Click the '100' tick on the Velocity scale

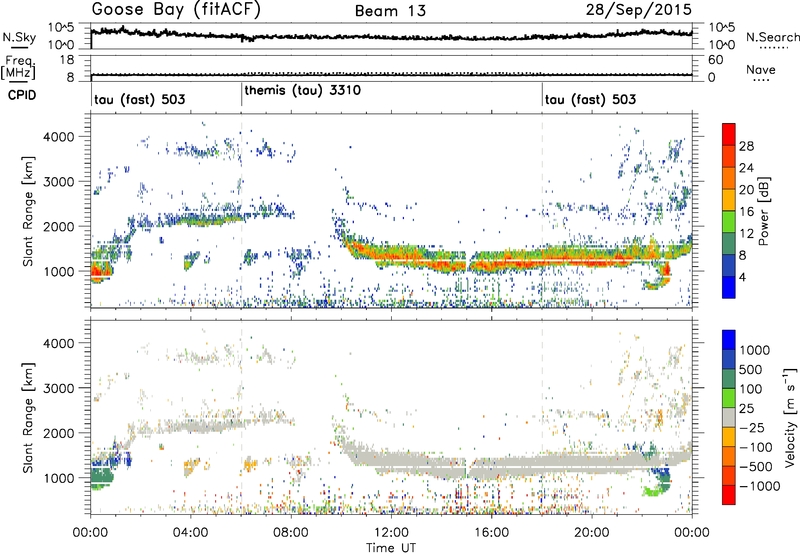coord(751,389)
